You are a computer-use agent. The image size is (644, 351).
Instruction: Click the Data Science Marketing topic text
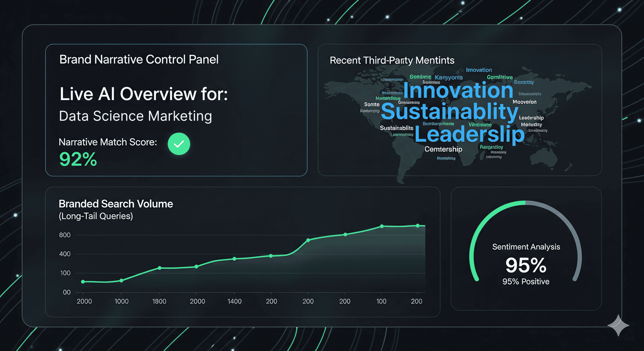click(x=136, y=116)
